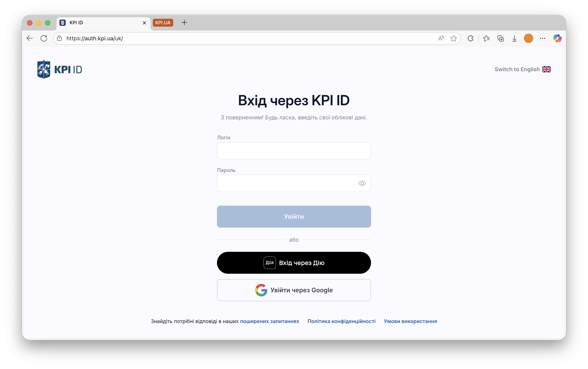Open the browser profile avatar
588x369 pixels.
coord(528,38)
